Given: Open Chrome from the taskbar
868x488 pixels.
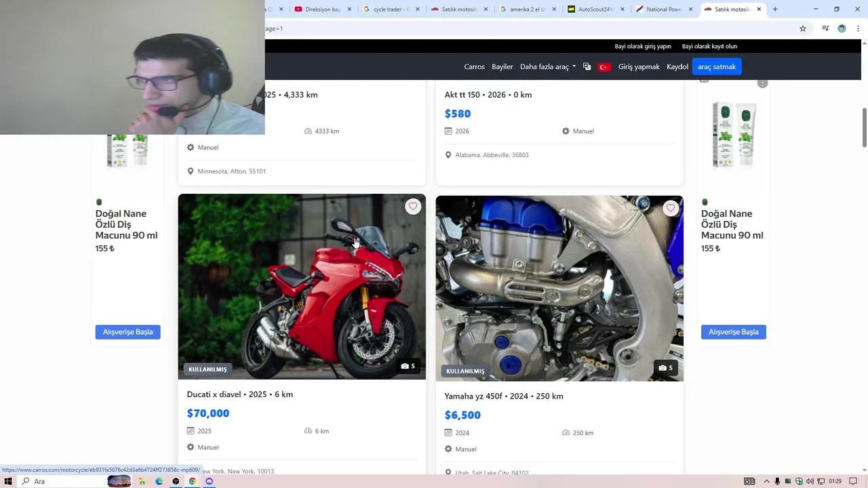Looking at the screenshot, I should click(193, 481).
